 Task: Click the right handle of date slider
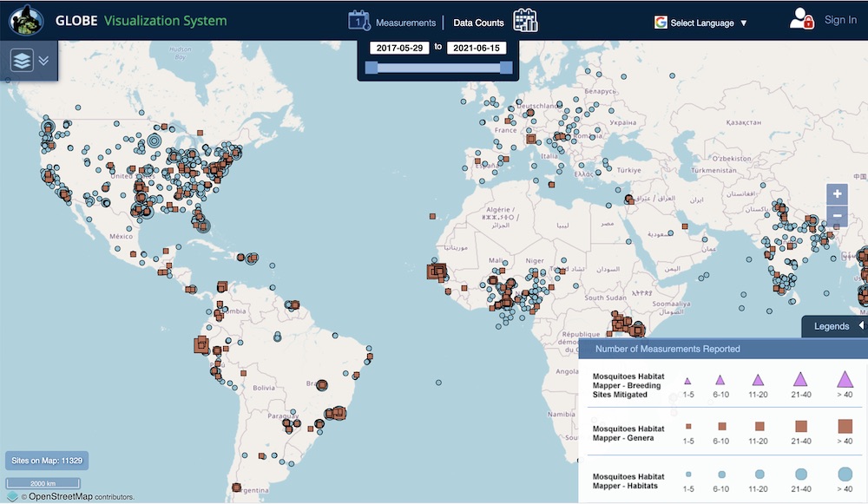coord(506,68)
